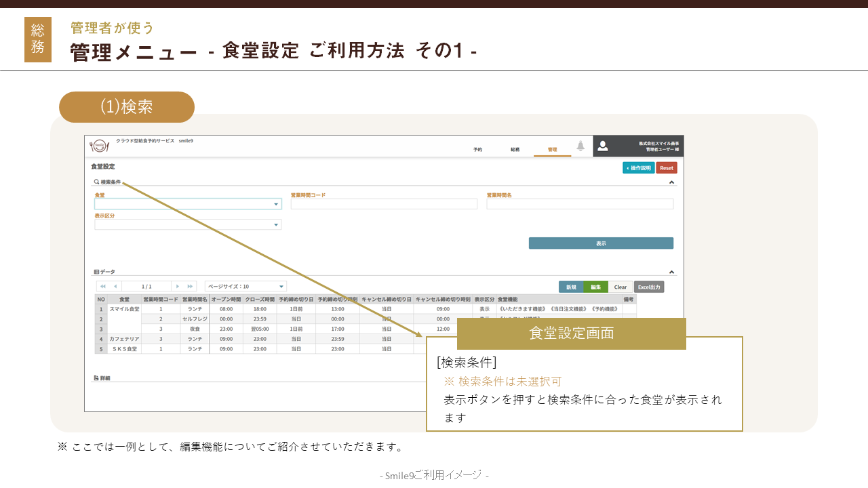868x488 pixels.
Task: Click the 営業時間コード input field
Action: tap(384, 204)
